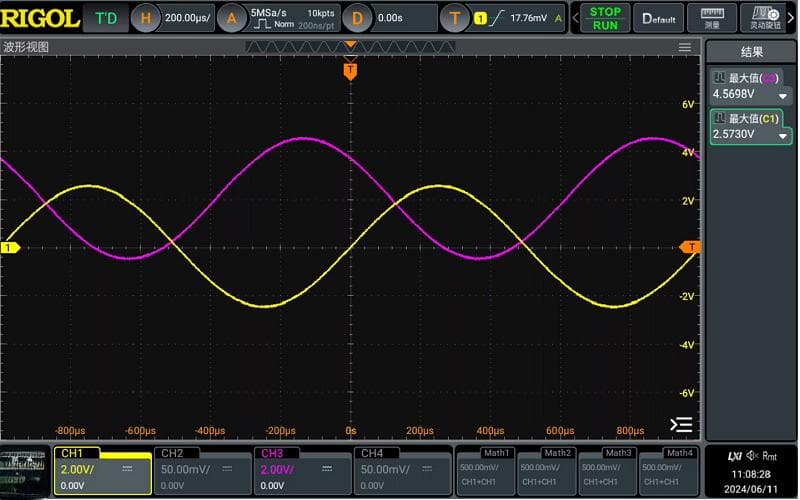Open trigger level 17.76mV setting
Image resolution: width=800 pixels, height=500 pixels.
[529, 18]
